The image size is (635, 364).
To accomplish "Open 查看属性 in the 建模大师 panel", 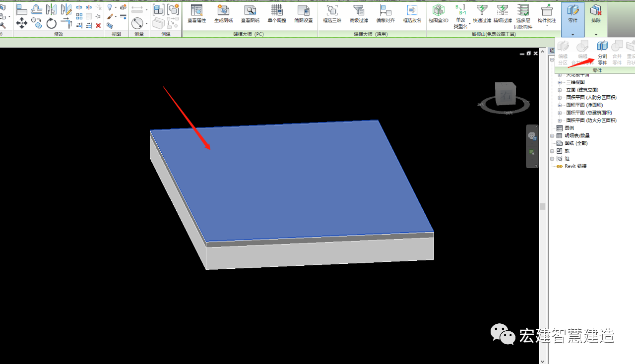I will tap(196, 14).
